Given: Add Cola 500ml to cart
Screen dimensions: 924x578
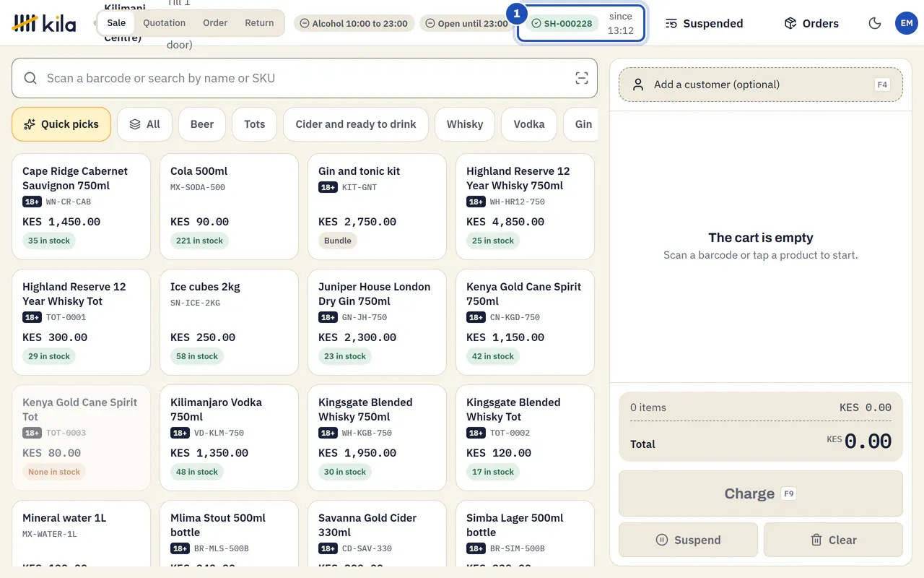Looking at the screenshot, I should pos(229,207).
